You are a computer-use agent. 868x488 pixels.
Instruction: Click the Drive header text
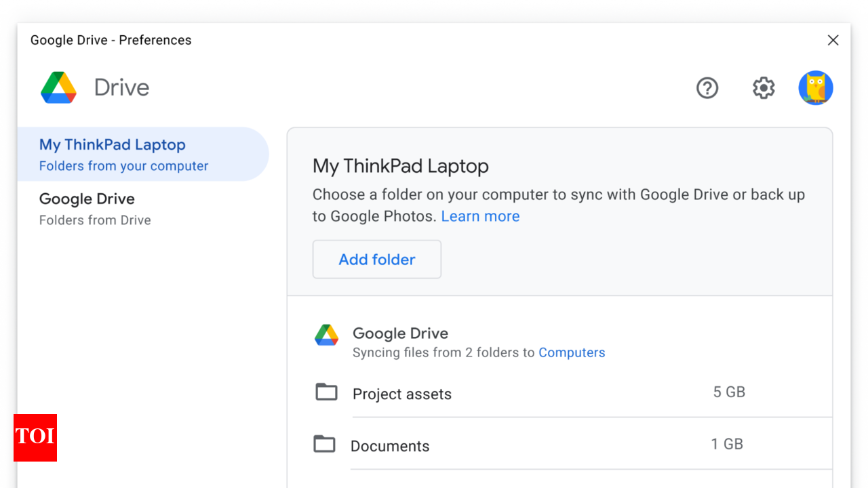121,88
